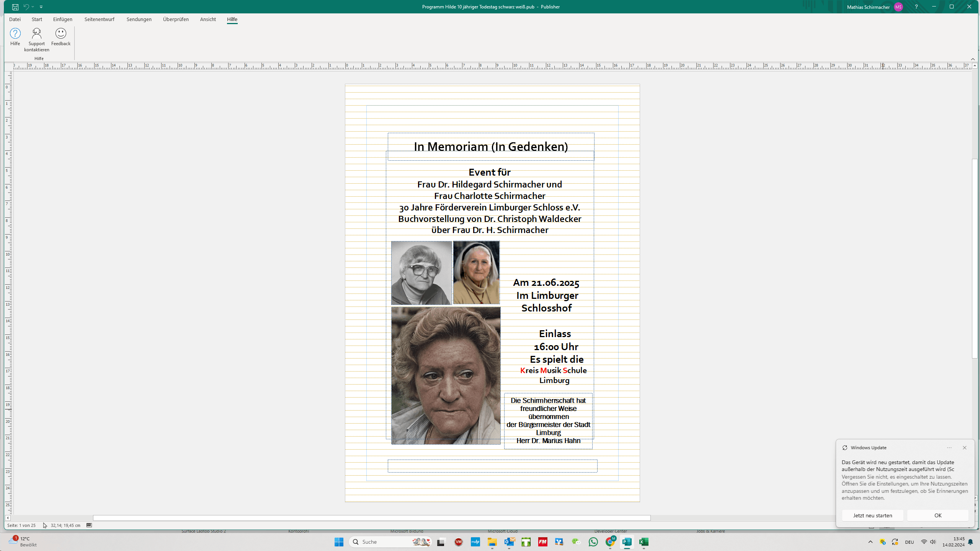This screenshot has width=980, height=551.
Task: Click the Hilfe question mark icon
Action: point(15,34)
